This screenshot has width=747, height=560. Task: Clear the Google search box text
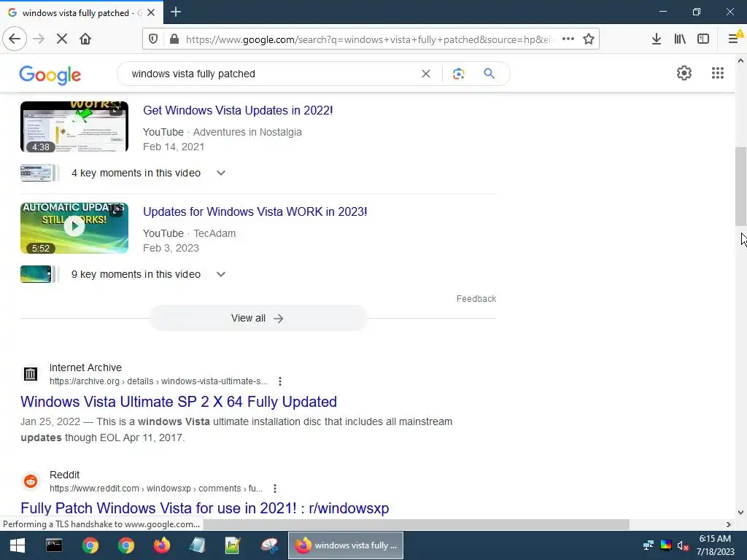pos(426,74)
